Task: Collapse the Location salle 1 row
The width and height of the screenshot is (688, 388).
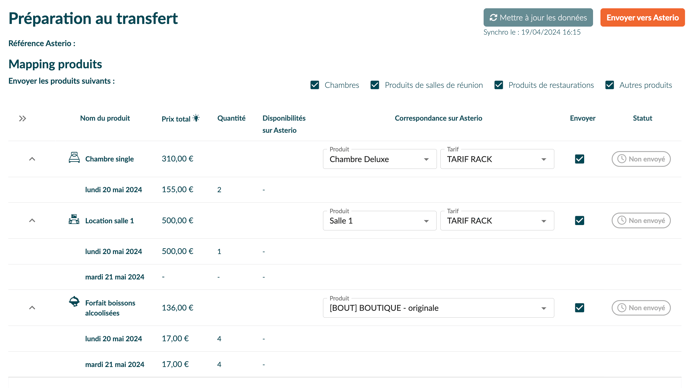Action: tap(32, 220)
